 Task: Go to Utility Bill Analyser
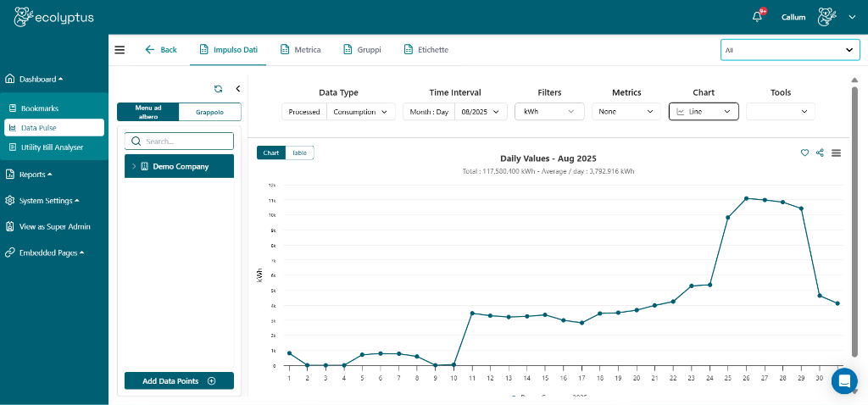(x=52, y=147)
